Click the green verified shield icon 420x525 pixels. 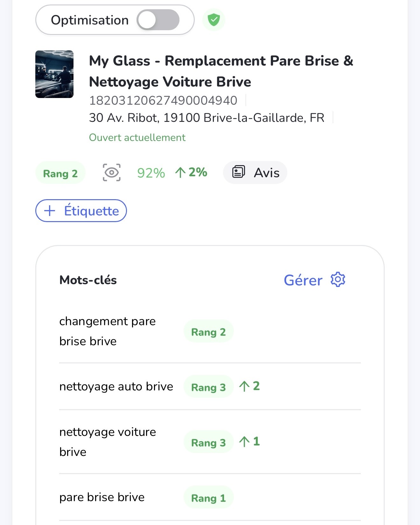click(214, 20)
